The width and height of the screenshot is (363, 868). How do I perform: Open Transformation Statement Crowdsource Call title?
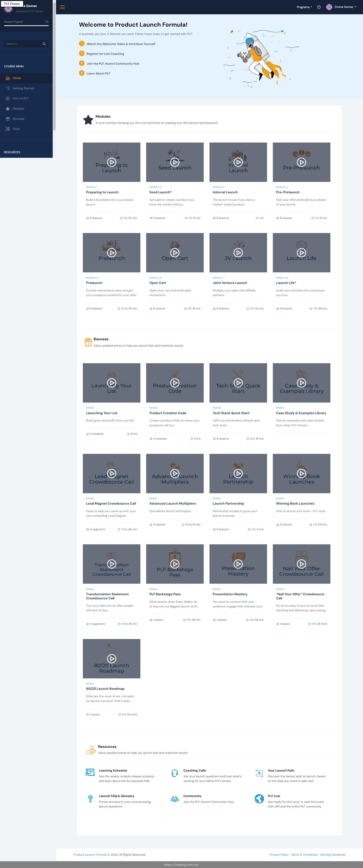pyautogui.click(x=107, y=596)
